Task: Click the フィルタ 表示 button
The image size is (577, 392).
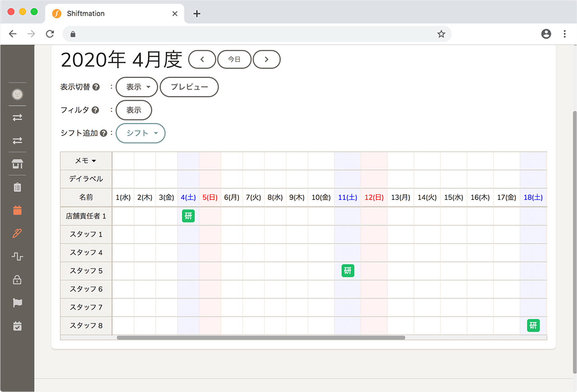Action: point(134,110)
